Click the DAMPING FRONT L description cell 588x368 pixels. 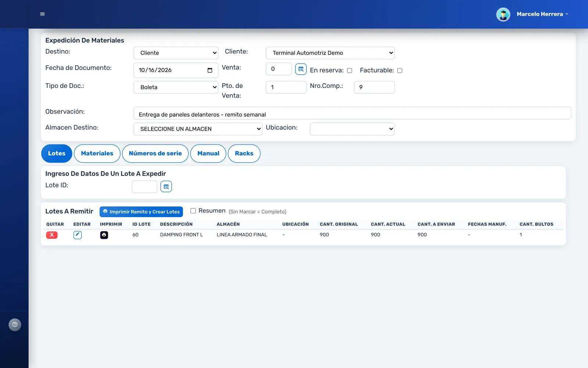pos(182,235)
